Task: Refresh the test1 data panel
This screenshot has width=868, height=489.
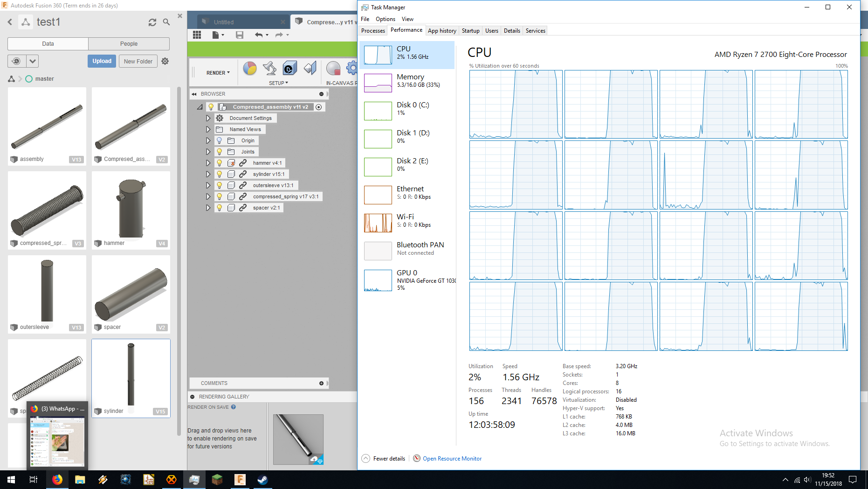Action: tap(152, 22)
